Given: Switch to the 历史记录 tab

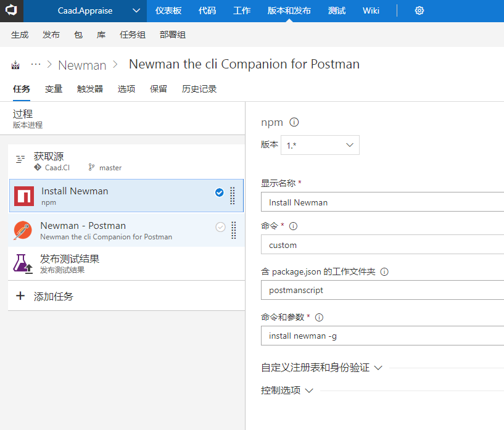Looking at the screenshot, I should coord(199,89).
